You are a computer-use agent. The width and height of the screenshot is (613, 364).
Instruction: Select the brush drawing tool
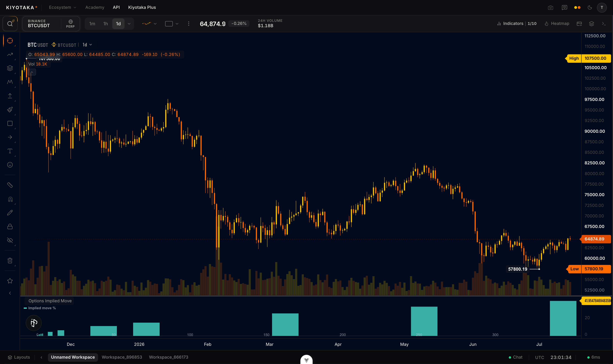point(10,109)
